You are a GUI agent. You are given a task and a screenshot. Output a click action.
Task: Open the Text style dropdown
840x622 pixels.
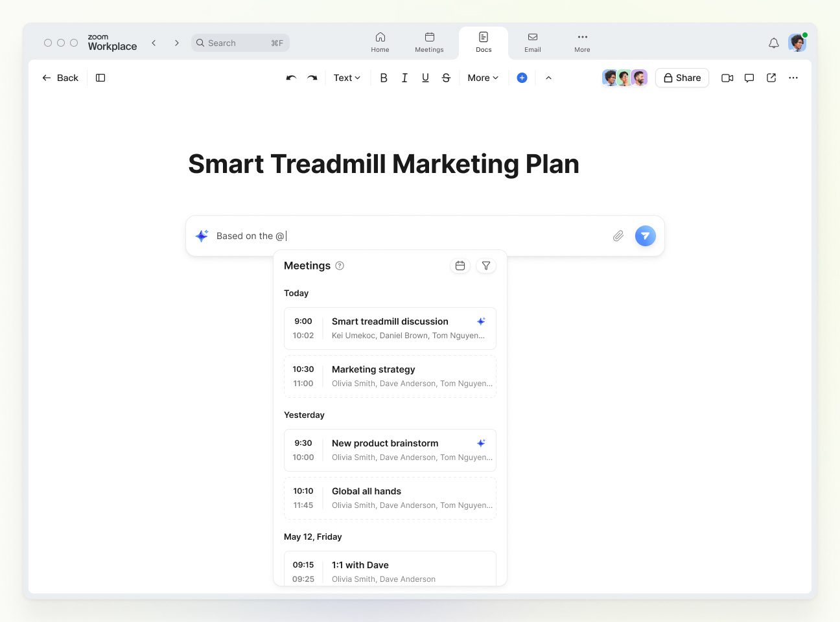[347, 78]
